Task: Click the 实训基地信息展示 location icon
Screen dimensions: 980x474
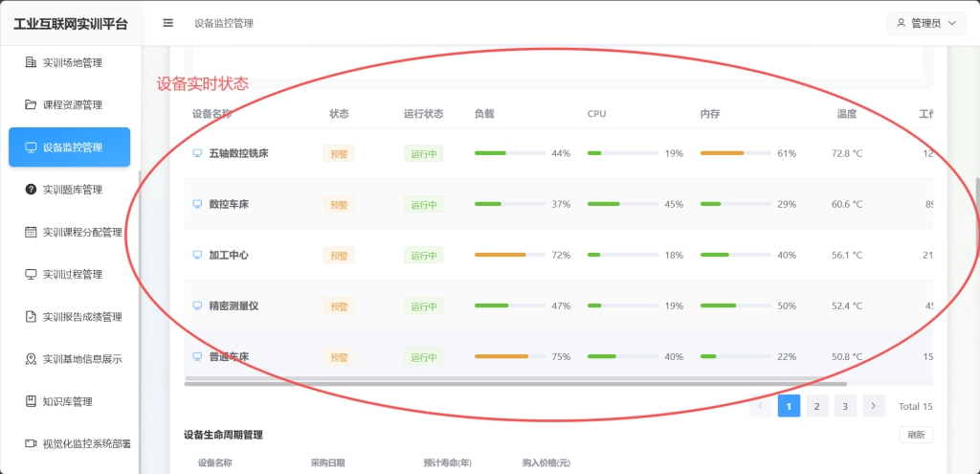Action: click(x=31, y=359)
